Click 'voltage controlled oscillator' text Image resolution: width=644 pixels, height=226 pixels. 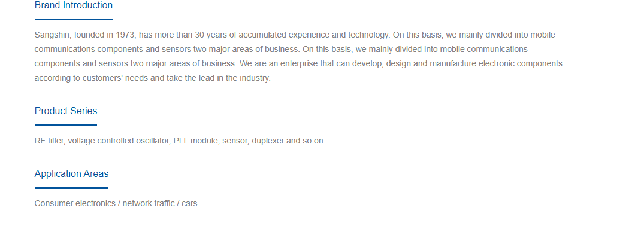(x=119, y=141)
